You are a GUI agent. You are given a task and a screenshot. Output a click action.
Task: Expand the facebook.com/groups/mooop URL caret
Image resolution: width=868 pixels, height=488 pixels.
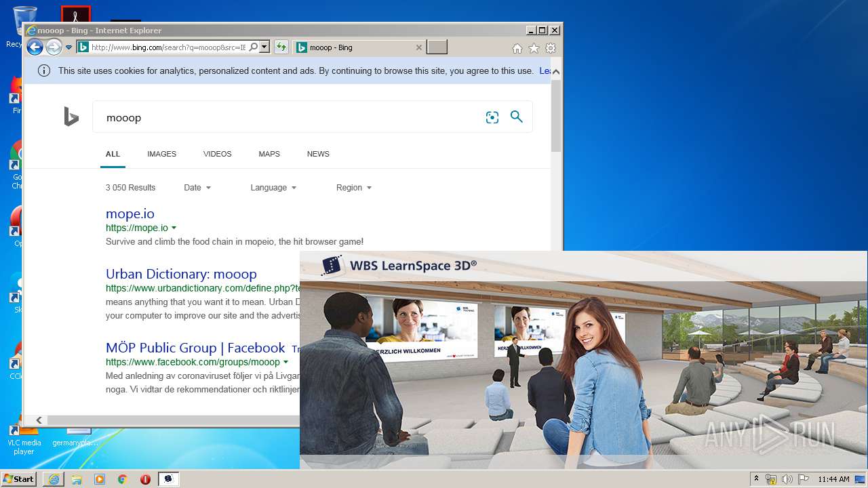(285, 363)
